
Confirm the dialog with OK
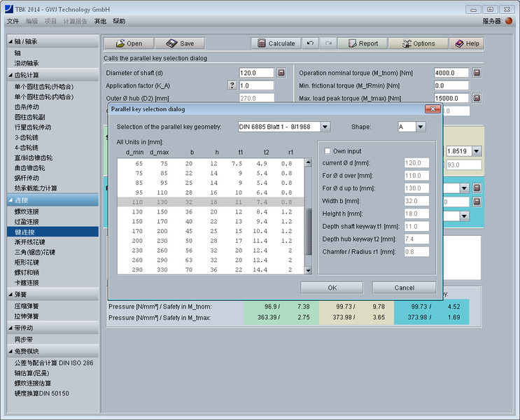[332, 288]
